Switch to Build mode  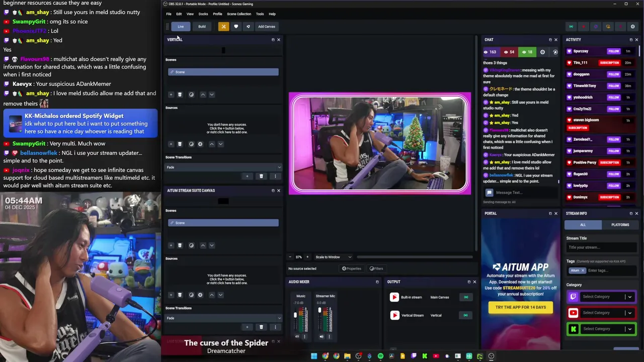pyautogui.click(x=202, y=27)
